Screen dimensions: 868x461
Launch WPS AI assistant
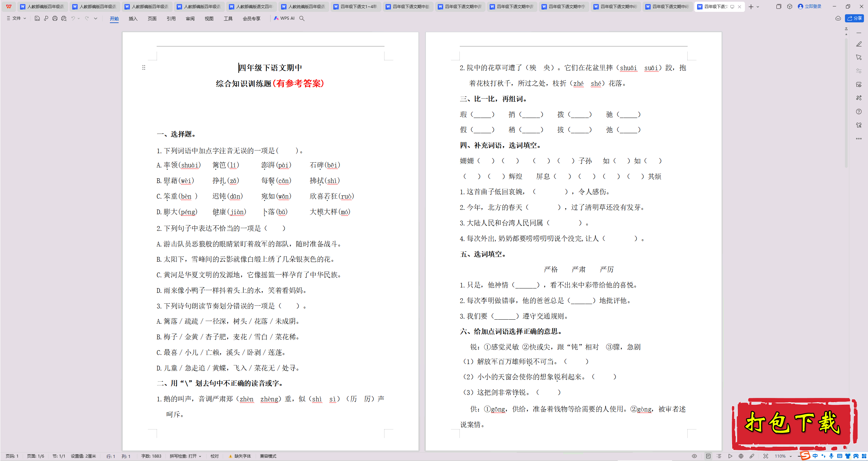pos(284,19)
